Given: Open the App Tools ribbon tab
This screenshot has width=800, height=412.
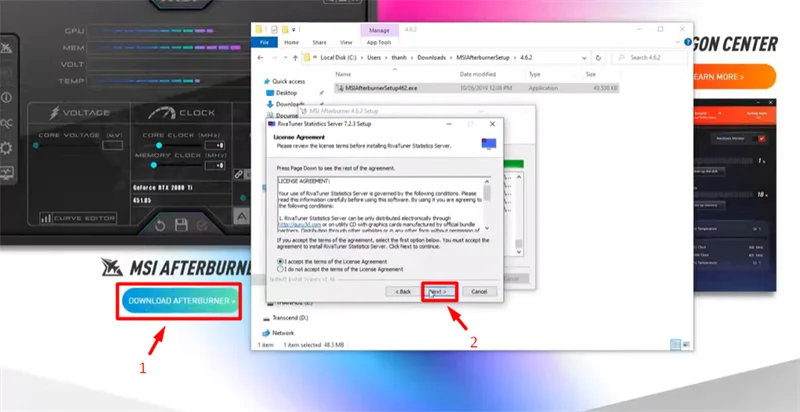Looking at the screenshot, I should click(379, 42).
